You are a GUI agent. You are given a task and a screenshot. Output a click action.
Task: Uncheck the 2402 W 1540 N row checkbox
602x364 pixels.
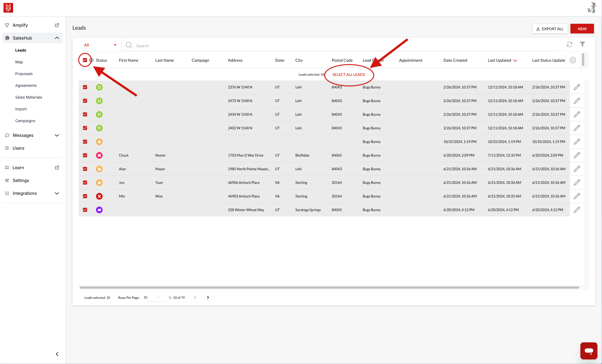click(x=85, y=128)
